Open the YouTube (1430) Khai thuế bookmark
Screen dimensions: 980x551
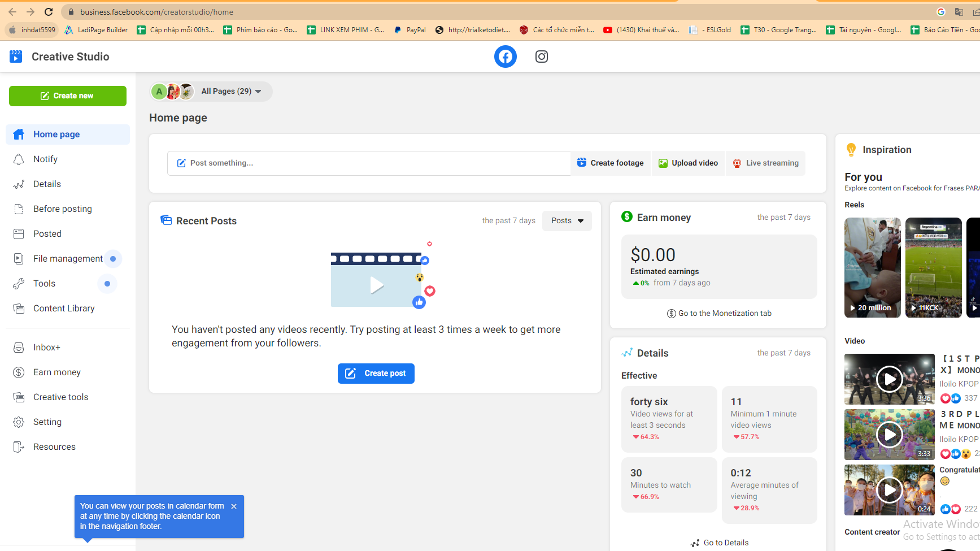[641, 30]
